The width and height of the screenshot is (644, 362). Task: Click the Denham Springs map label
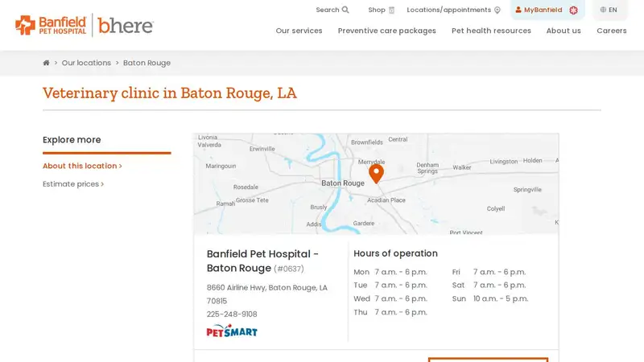tap(427, 168)
